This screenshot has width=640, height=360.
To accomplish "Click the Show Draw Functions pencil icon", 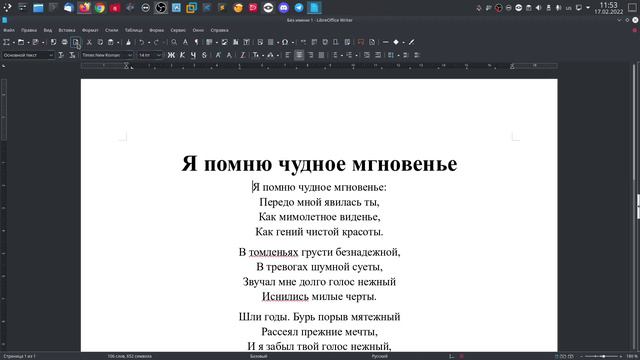I will click(x=411, y=42).
